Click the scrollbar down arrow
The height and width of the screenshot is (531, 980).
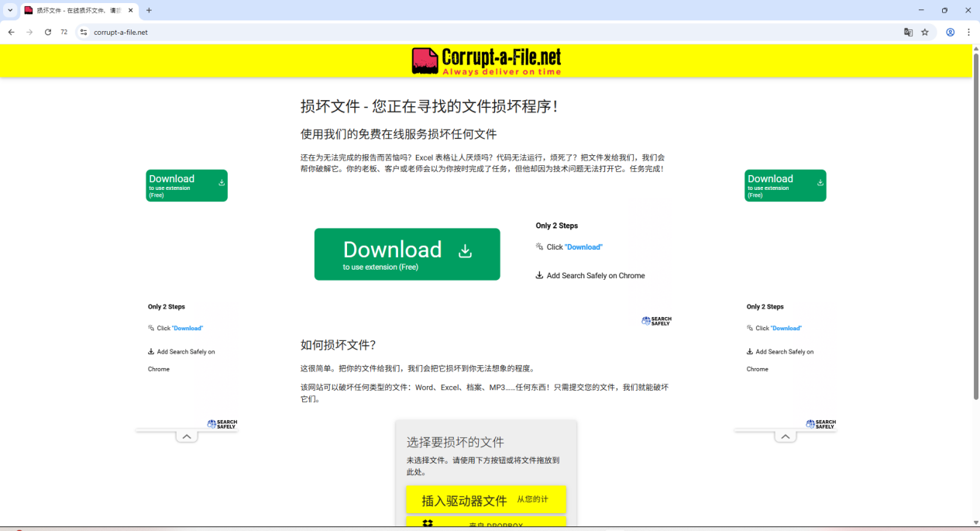pos(975,522)
